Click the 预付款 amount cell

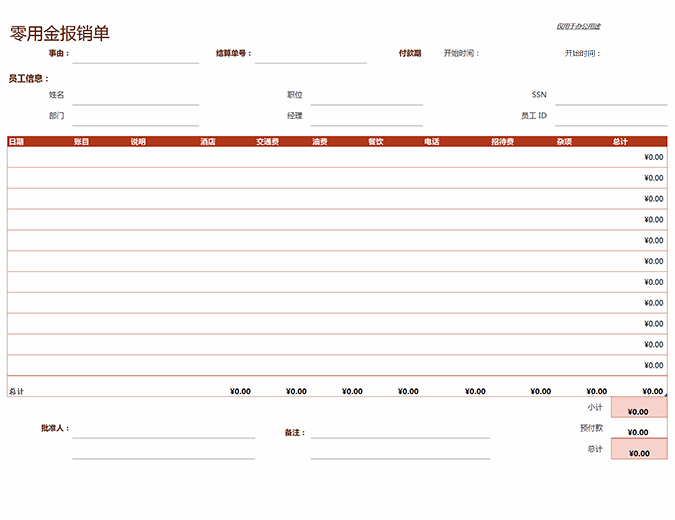click(638, 428)
